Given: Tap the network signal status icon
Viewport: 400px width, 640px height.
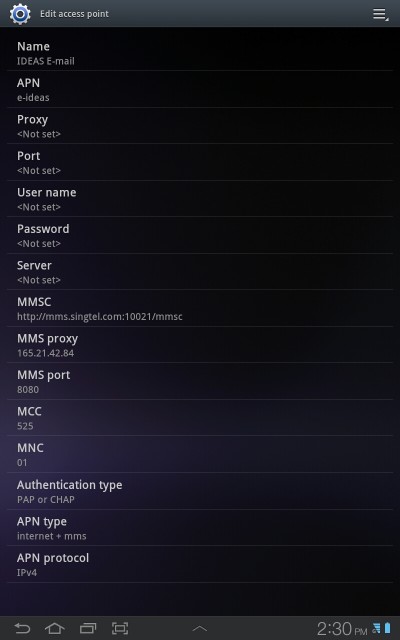Looking at the screenshot, I should [x=376, y=628].
